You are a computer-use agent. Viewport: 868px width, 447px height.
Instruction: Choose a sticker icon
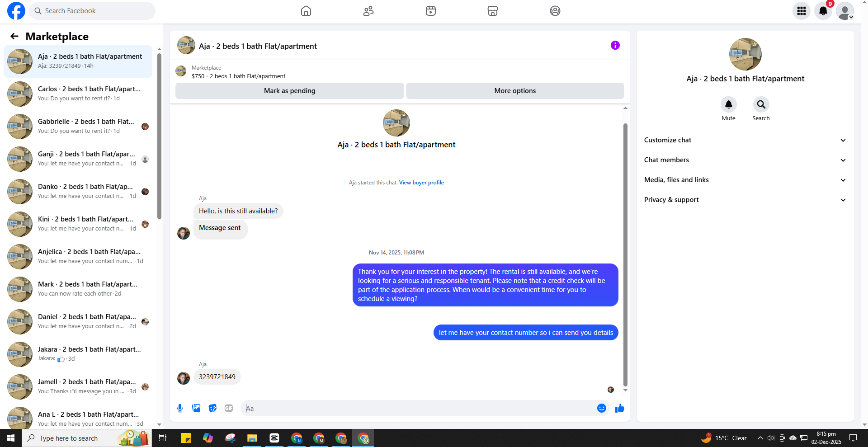pos(212,408)
